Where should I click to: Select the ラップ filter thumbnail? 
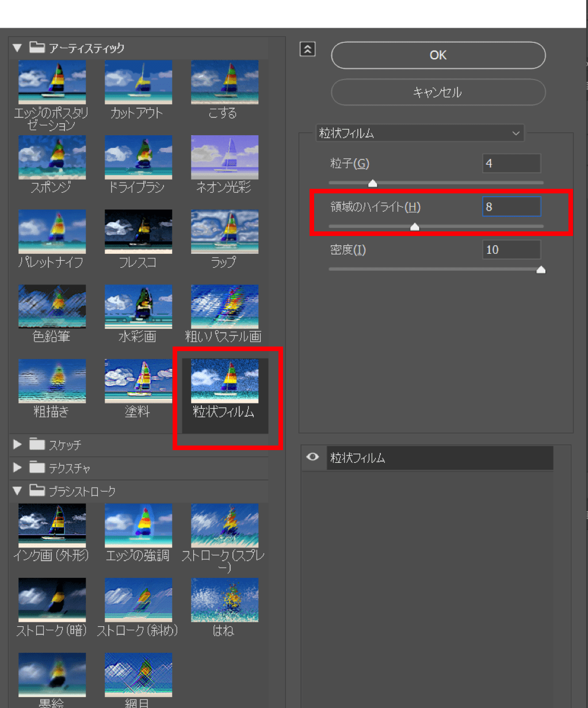[224, 231]
